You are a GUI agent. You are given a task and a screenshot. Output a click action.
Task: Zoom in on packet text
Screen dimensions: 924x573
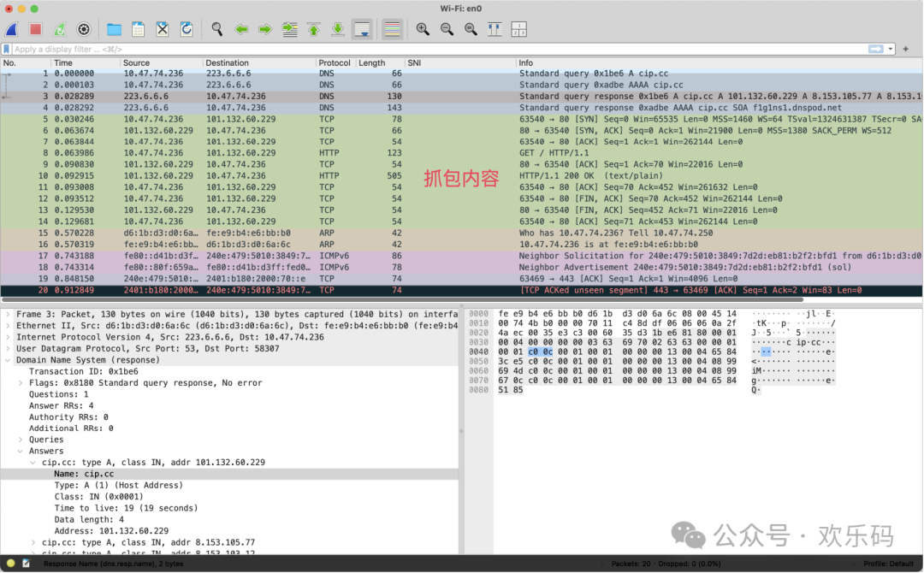[423, 29]
